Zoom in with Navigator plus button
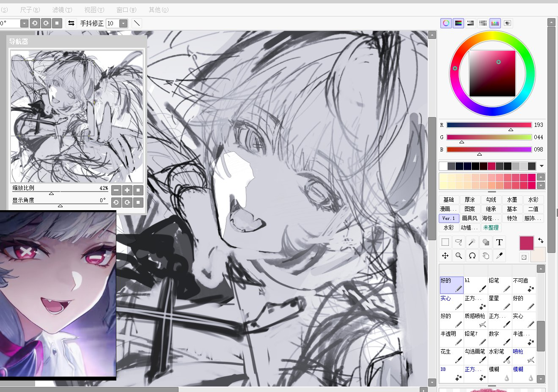Image resolution: width=558 pixels, height=392 pixels. (127, 190)
